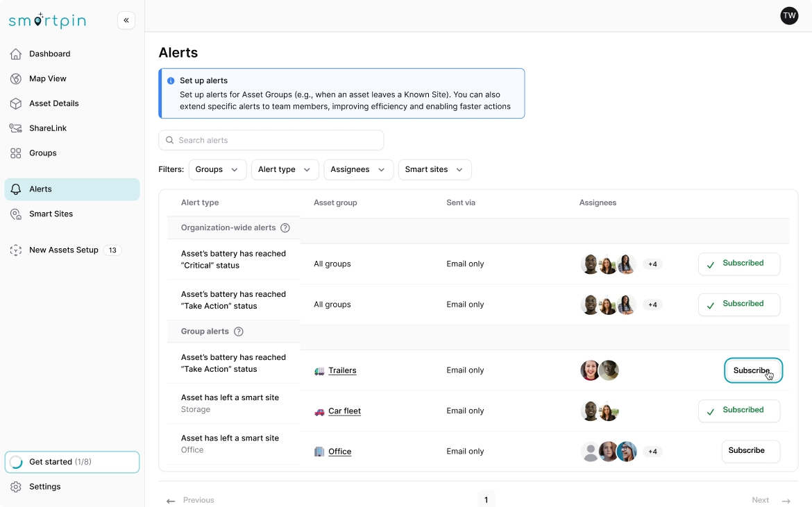Open the Groups filter dropdown
The height and width of the screenshot is (507, 812).
(217, 169)
